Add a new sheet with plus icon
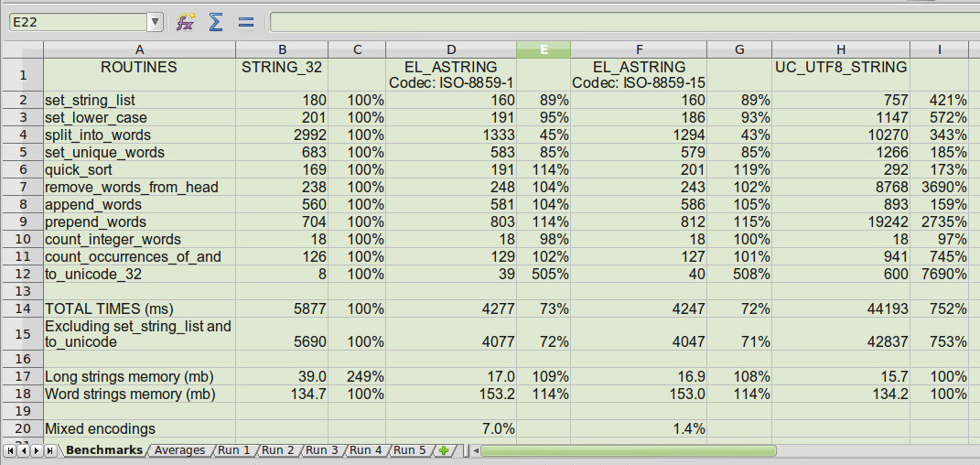 tap(444, 450)
